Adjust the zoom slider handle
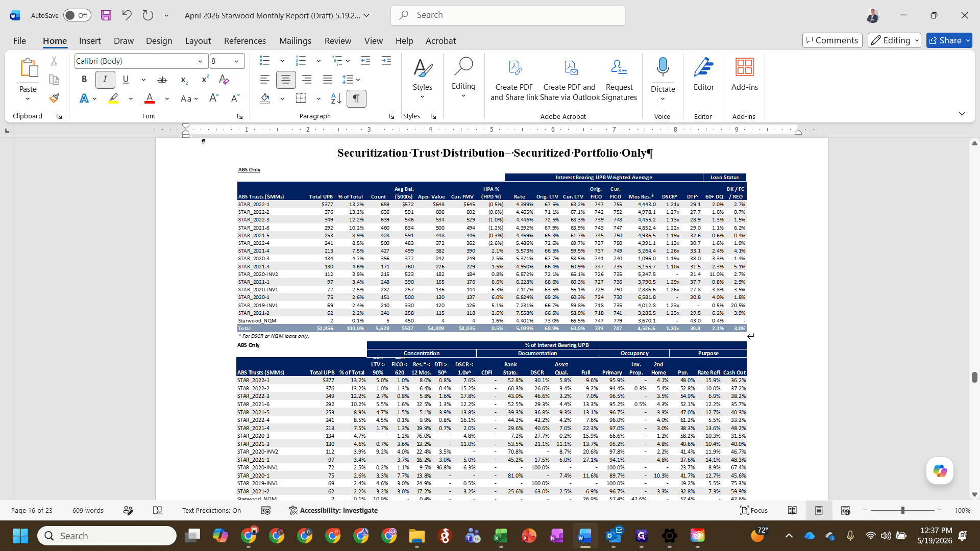This screenshot has width=980, height=551. coord(903,510)
